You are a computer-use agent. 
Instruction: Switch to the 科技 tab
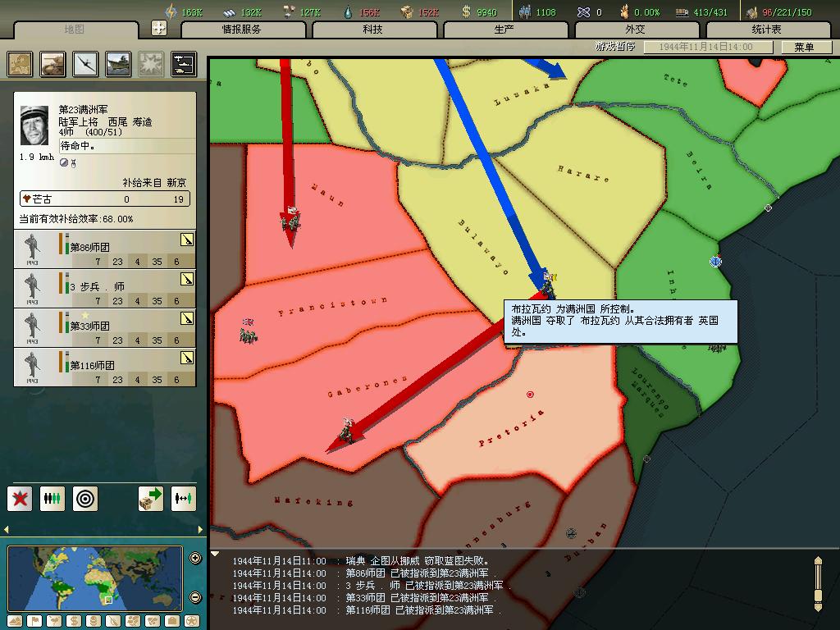pos(373,30)
